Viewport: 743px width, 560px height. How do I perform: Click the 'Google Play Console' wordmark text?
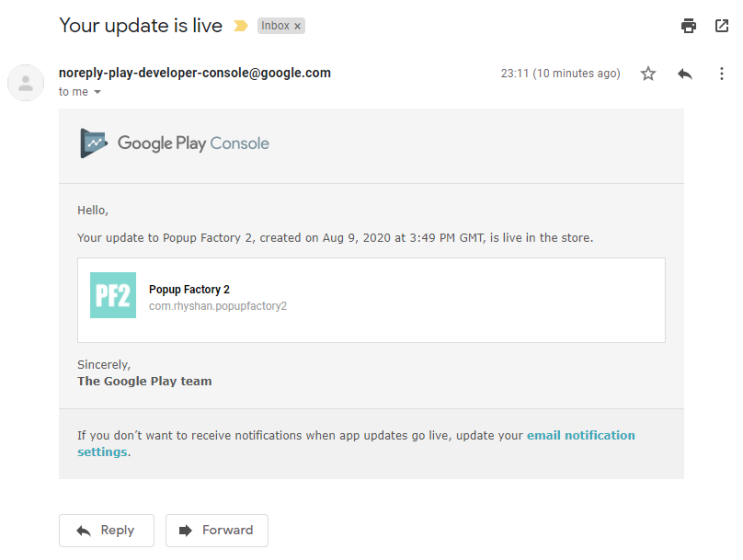click(x=193, y=143)
